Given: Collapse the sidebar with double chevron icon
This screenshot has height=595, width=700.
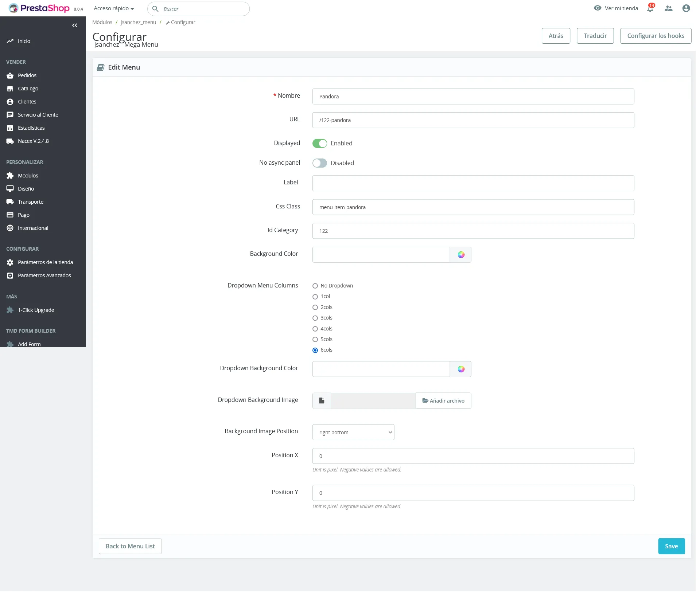Looking at the screenshot, I should [75, 25].
